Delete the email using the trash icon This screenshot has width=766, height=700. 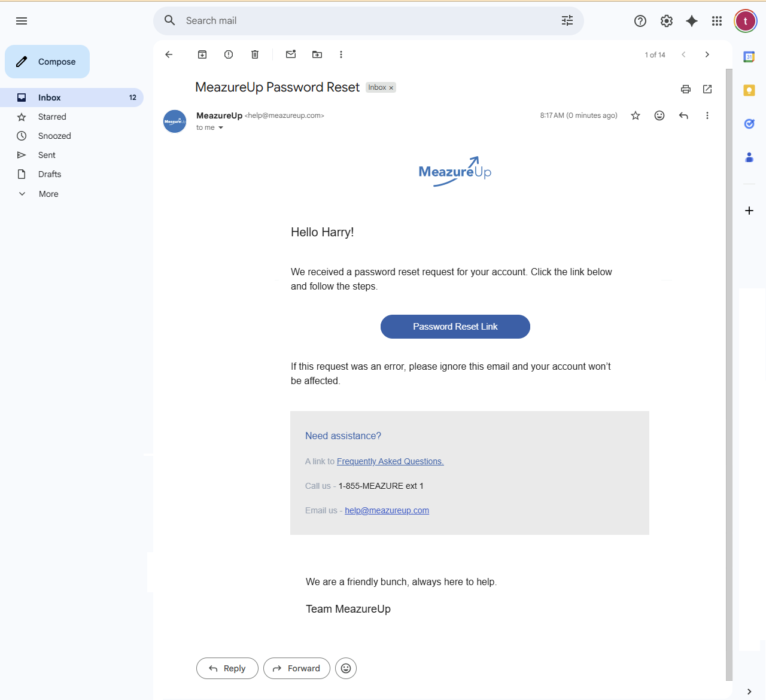255,54
